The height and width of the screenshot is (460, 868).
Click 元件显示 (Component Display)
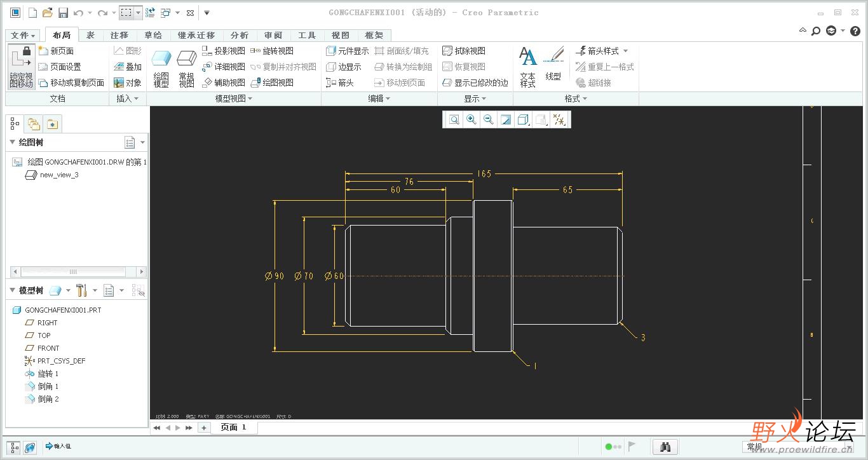point(347,51)
